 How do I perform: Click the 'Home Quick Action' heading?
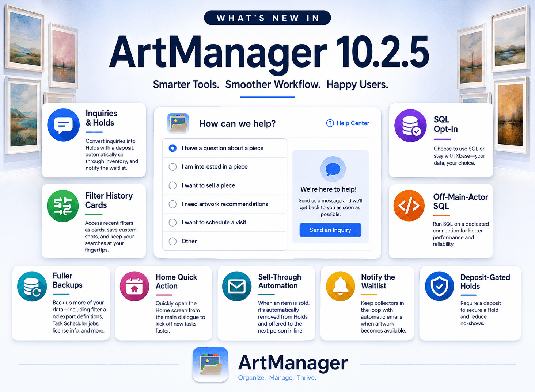176,281
